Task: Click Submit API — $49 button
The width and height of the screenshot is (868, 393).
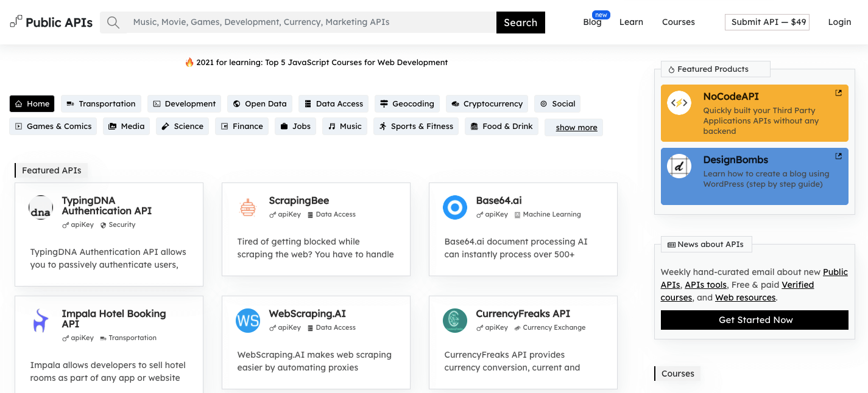Action: tap(767, 23)
